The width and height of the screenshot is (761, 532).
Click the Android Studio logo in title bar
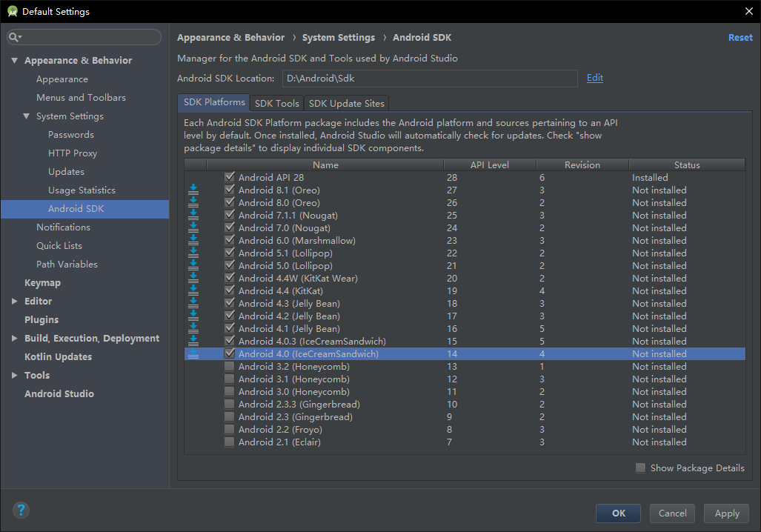[12, 11]
